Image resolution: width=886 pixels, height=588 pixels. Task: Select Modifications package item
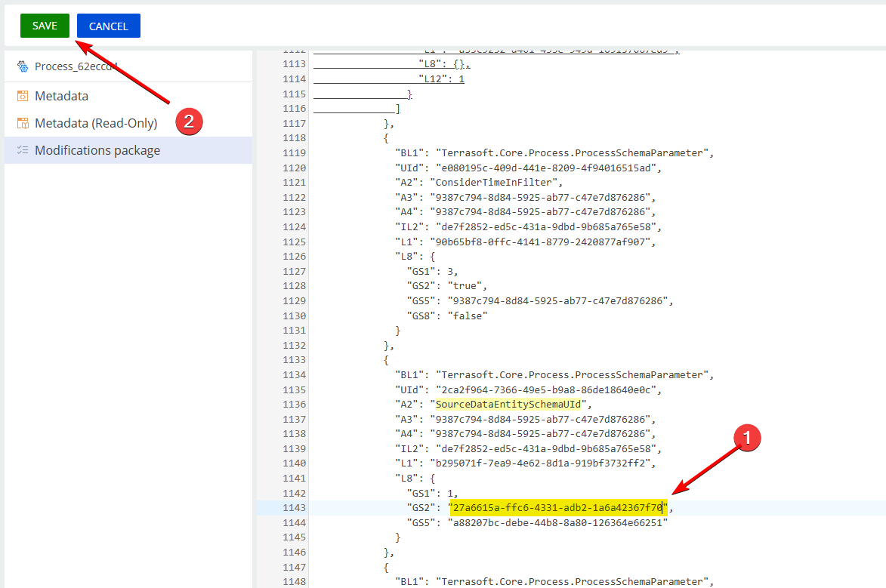tap(128, 150)
